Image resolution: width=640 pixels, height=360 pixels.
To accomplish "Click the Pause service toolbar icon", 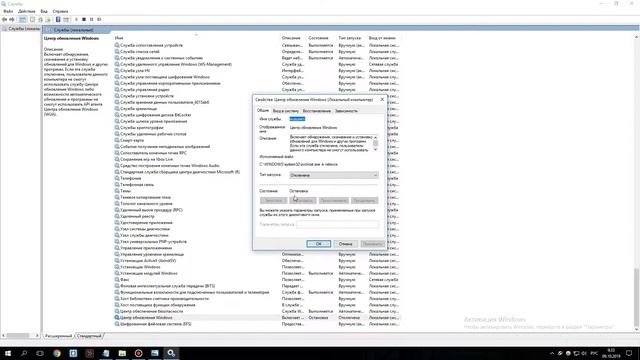I will [91, 19].
